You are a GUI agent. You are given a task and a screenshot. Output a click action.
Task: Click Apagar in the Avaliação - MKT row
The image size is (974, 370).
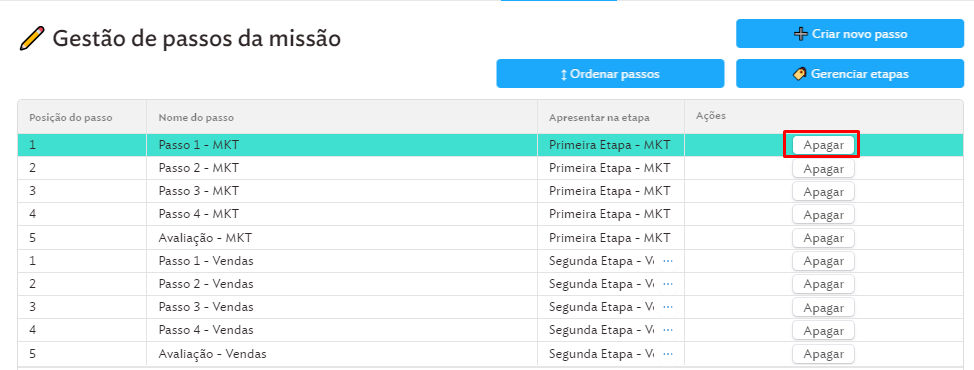[823, 238]
